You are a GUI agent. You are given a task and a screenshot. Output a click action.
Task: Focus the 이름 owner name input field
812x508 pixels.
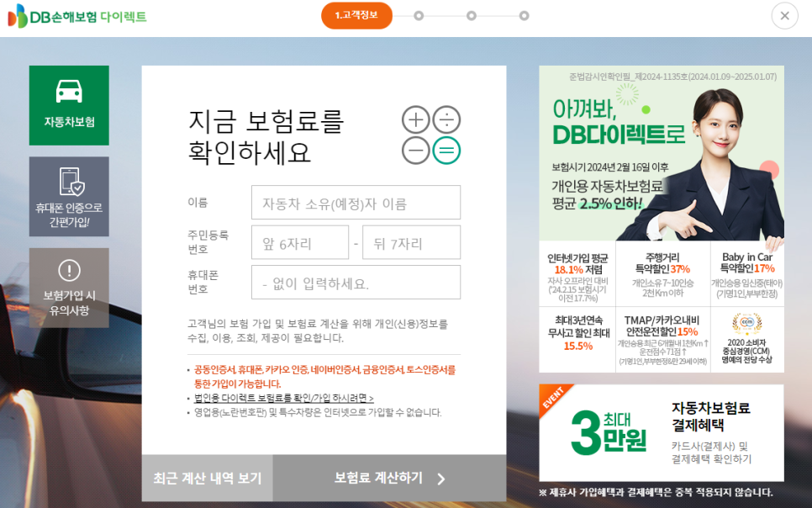pyautogui.click(x=356, y=202)
